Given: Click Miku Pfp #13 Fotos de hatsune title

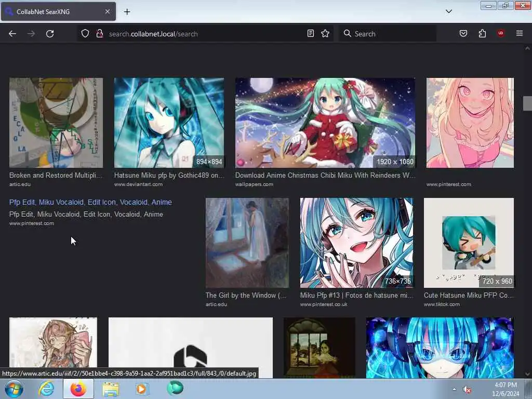Looking at the screenshot, I should pyautogui.click(x=356, y=296).
